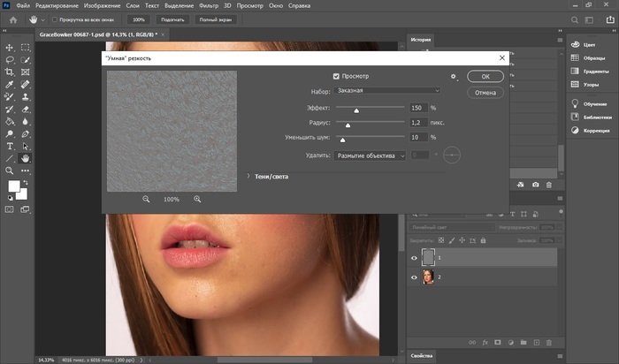This screenshot has width=619, height=364.
Task: Click the OK button in the dialog
Action: [485, 77]
